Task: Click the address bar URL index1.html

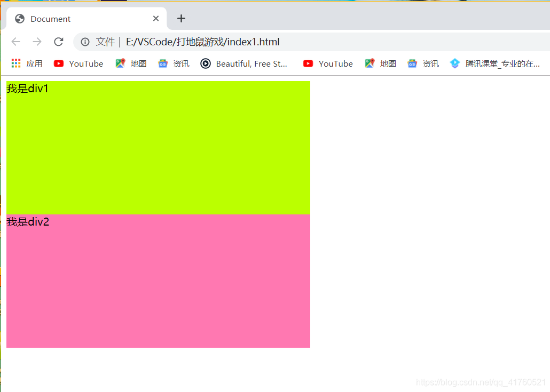Action: 203,42
